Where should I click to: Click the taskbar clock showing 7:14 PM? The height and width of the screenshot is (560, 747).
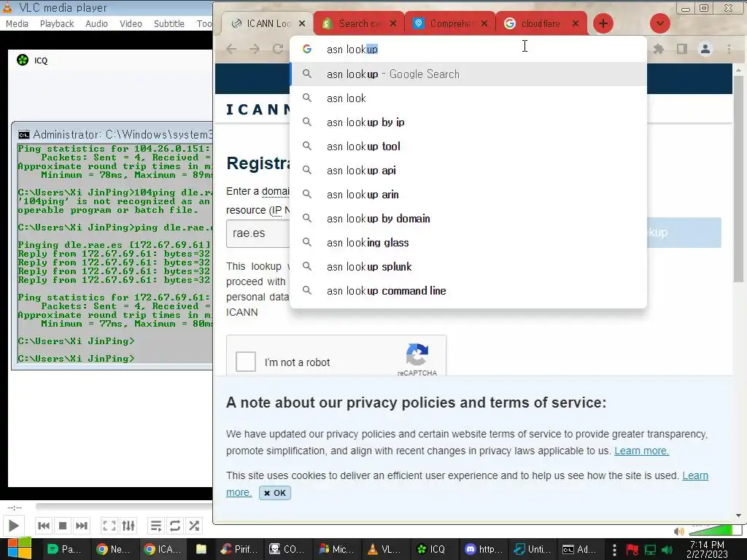pyautogui.click(x=707, y=549)
